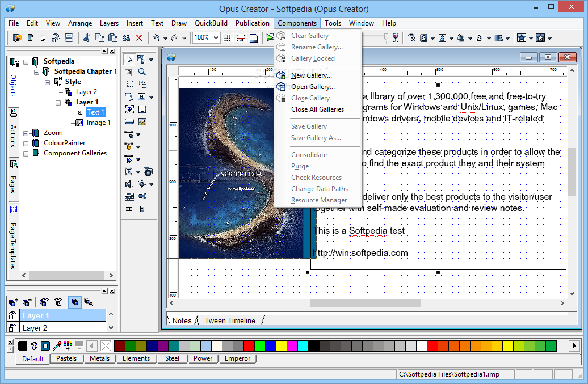Screen dimensions: 588x384
Task: Open dropdown beside the video tool
Action: tap(138, 172)
